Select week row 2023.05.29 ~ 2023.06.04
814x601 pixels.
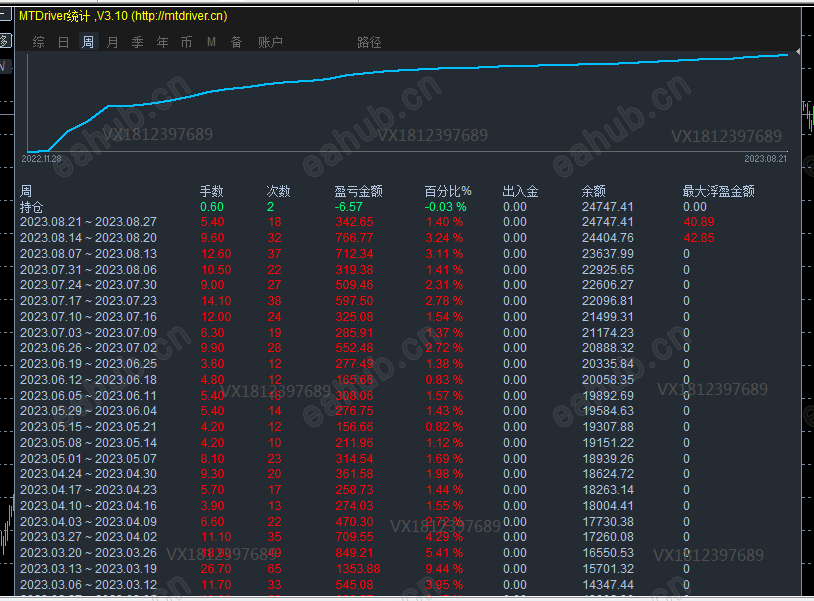[88, 411]
